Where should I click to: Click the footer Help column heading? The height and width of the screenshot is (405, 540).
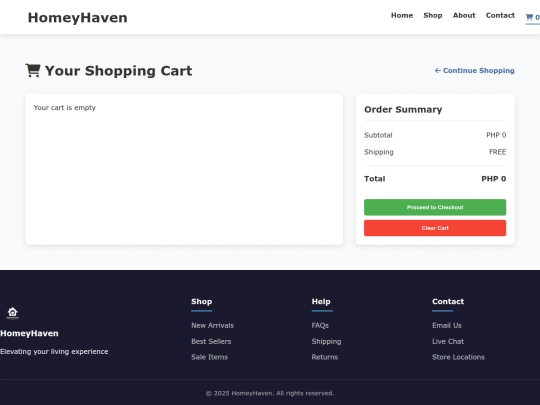[x=321, y=301]
